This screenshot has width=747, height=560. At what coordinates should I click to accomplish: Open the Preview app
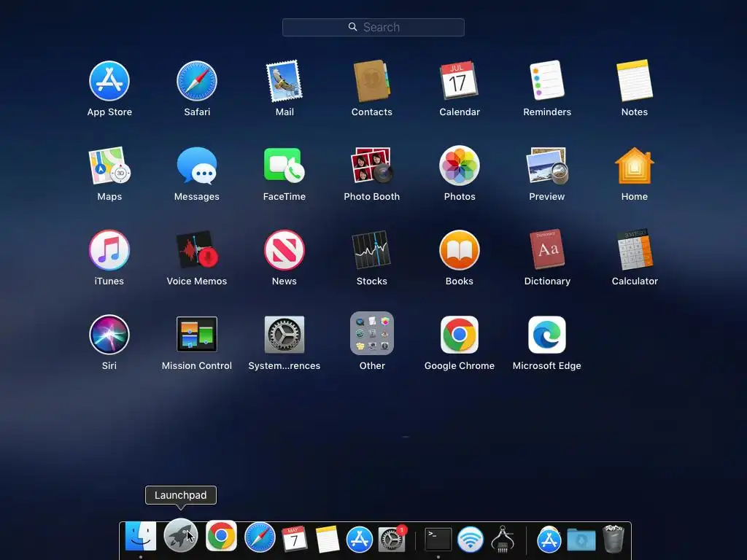click(x=547, y=166)
